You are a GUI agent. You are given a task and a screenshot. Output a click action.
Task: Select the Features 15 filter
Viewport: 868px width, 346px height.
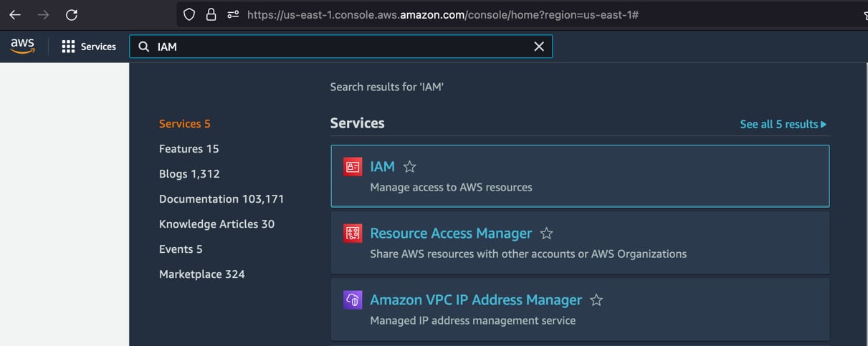[189, 149]
